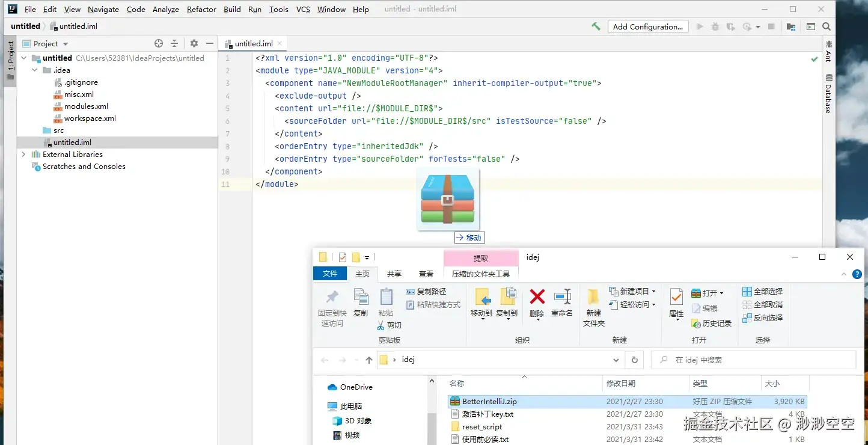Image resolution: width=868 pixels, height=445 pixels.
Task: Open Project panel settings gear
Action: (194, 43)
